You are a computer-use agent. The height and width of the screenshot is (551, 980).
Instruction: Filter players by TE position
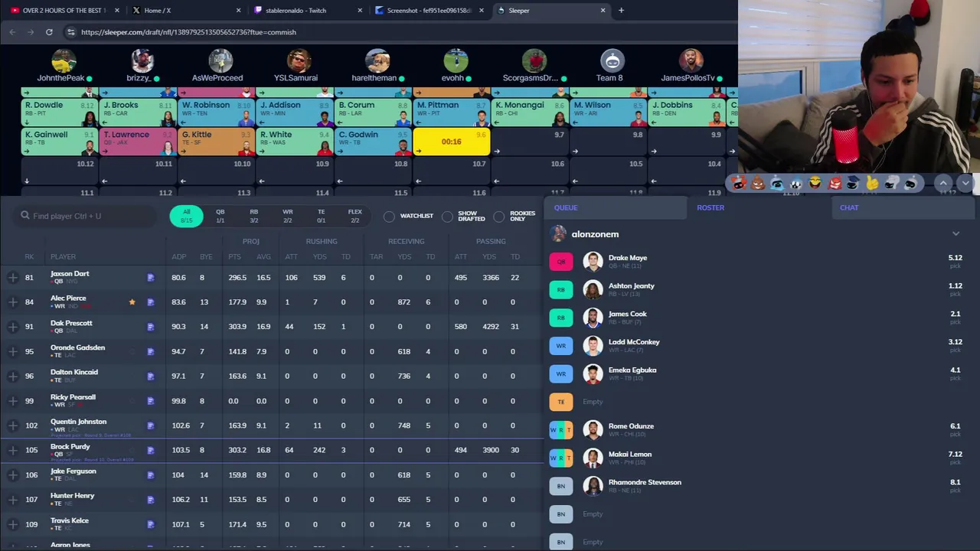click(x=321, y=216)
